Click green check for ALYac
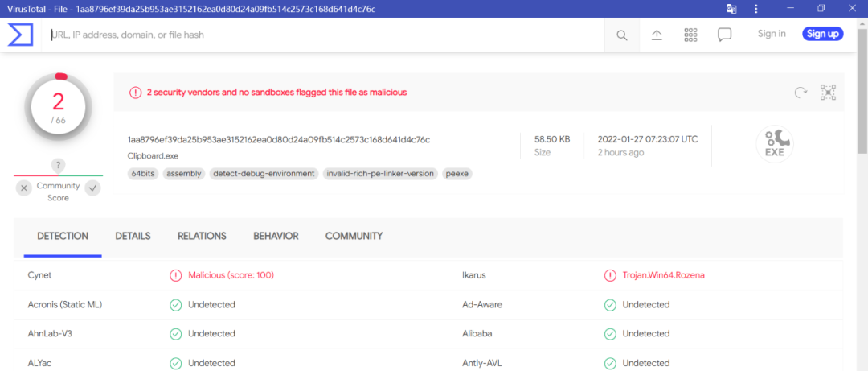868x371 pixels. (x=176, y=363)
